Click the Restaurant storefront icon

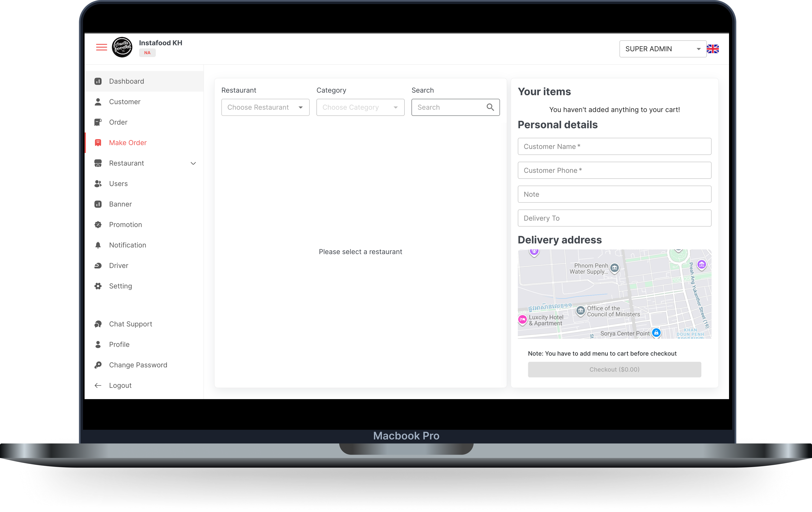click(98, 163)
